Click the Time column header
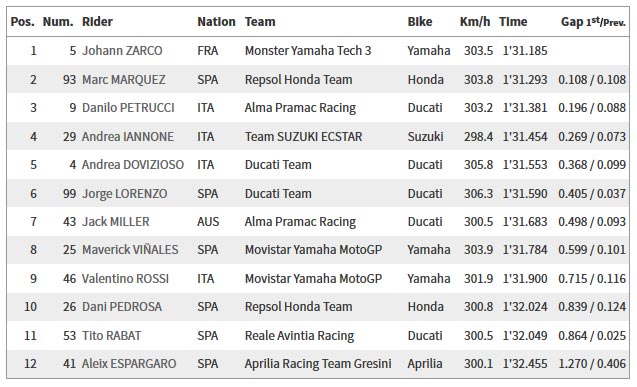637x387 pixels. 513,22
